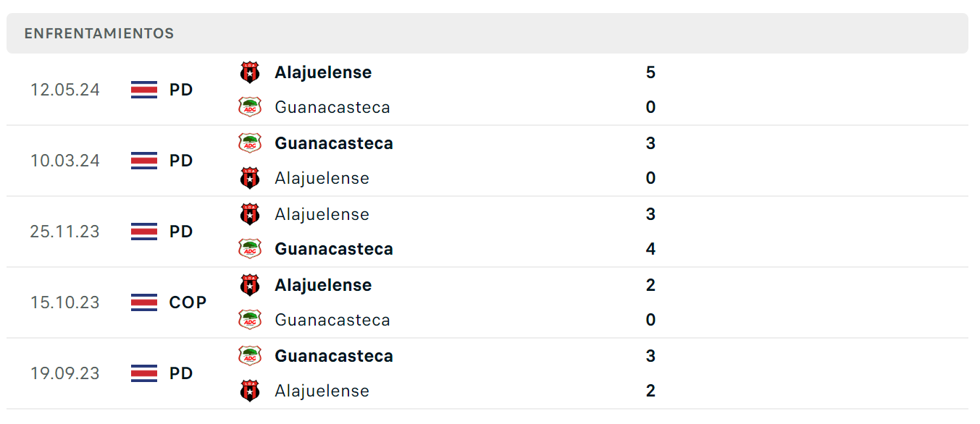Click Guanacasteca crest in 10.03.24 match

click(250, 143)
